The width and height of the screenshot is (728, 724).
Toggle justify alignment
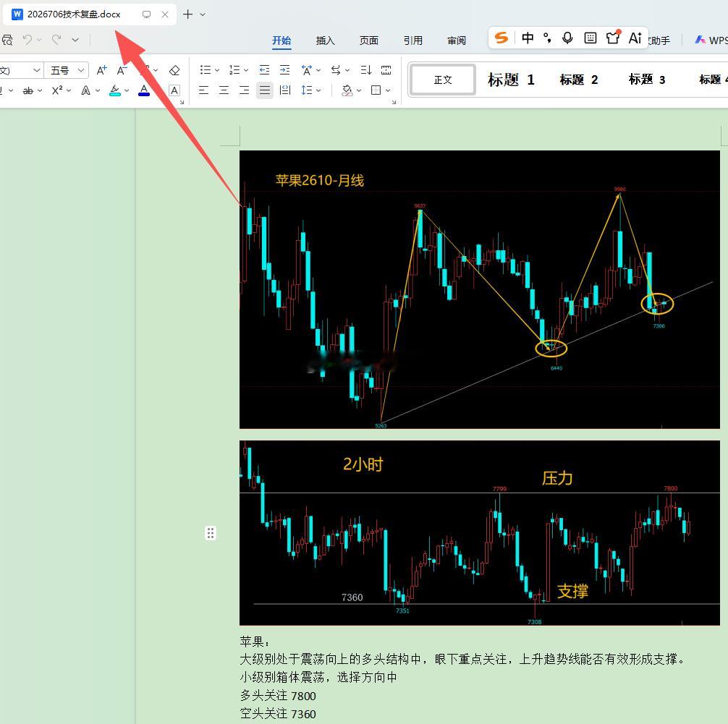[265, 90]
